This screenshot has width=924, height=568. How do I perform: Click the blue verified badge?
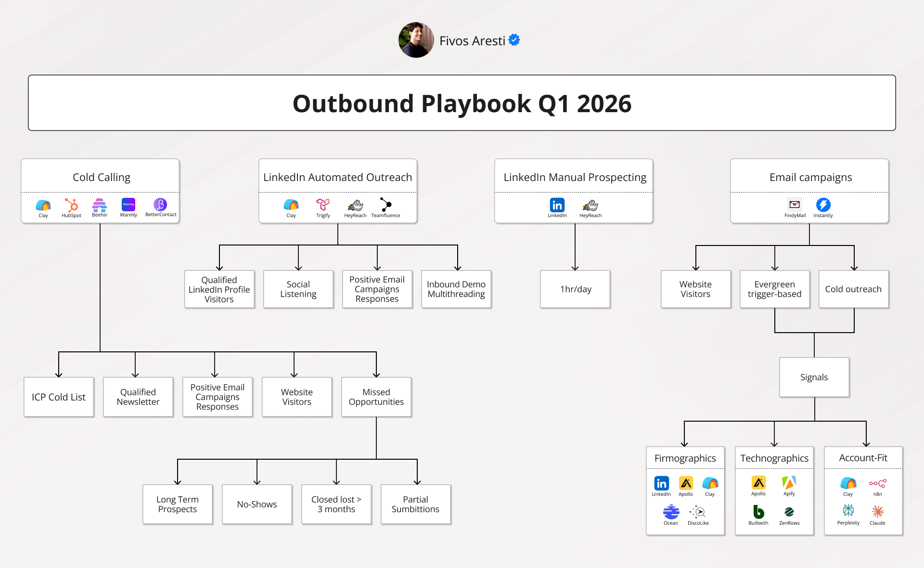coord(514,40)
